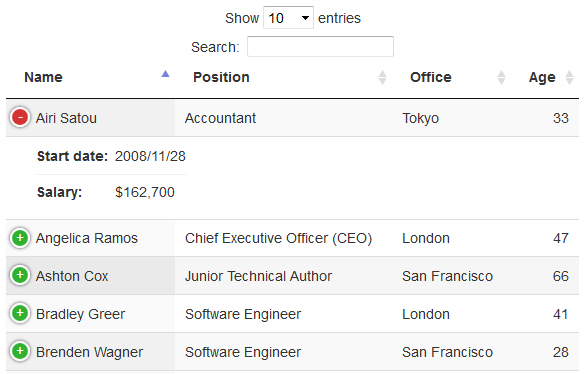Image resolution: width=584 pixels, height=374 pixels.
Task: Collapse Airi Satou row details
Action: tap(20, 117)
